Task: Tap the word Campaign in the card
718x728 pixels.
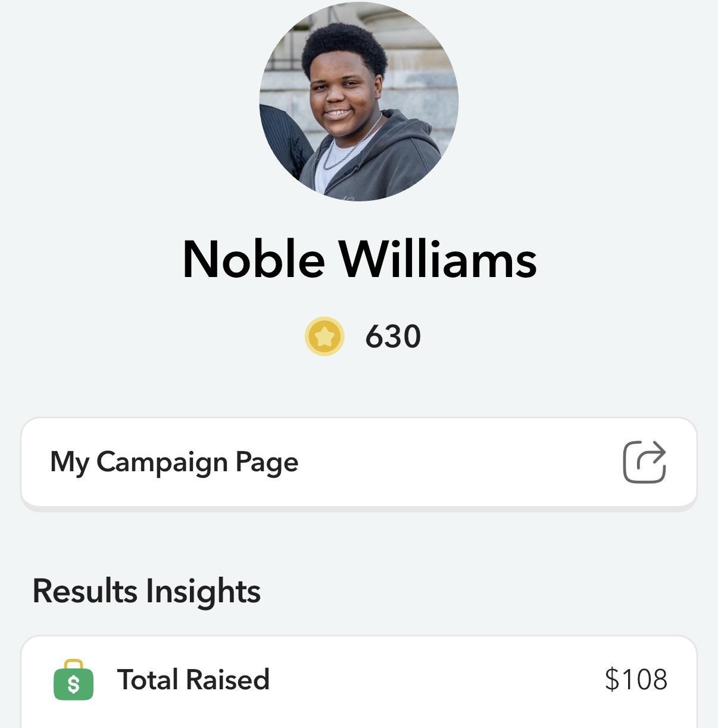Action: (x=162, y=462)
